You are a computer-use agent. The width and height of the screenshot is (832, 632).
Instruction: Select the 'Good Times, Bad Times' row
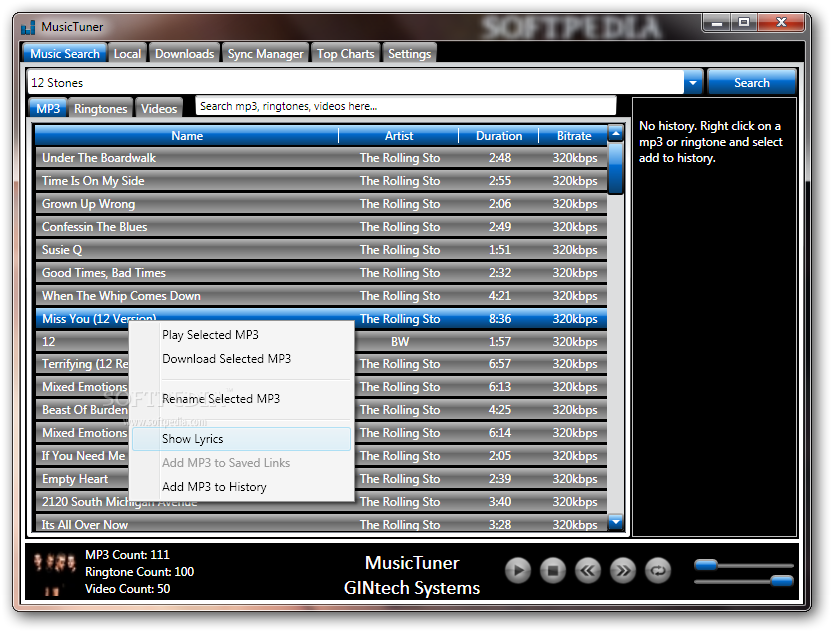[x=322, y=273]
